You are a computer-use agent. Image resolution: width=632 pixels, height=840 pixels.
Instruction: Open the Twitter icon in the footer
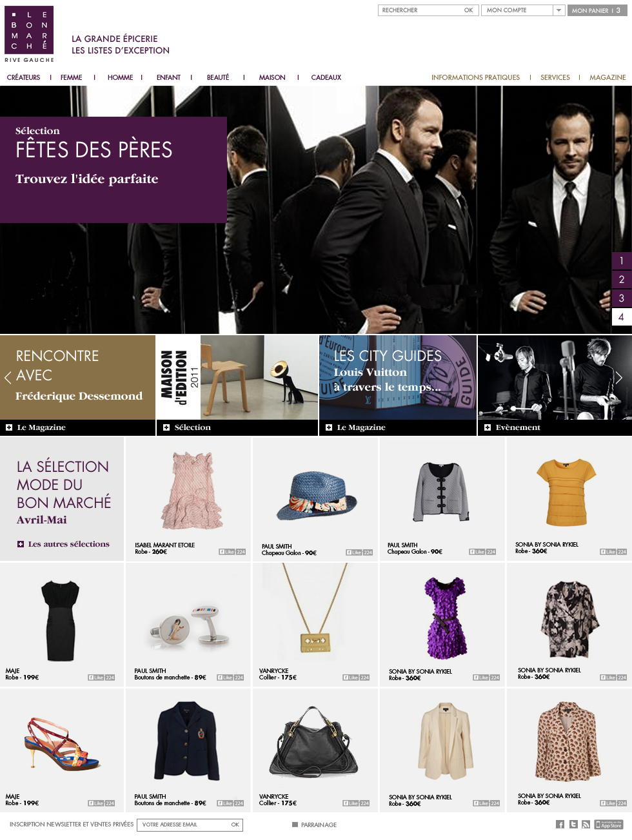click(x=573, y=825)
